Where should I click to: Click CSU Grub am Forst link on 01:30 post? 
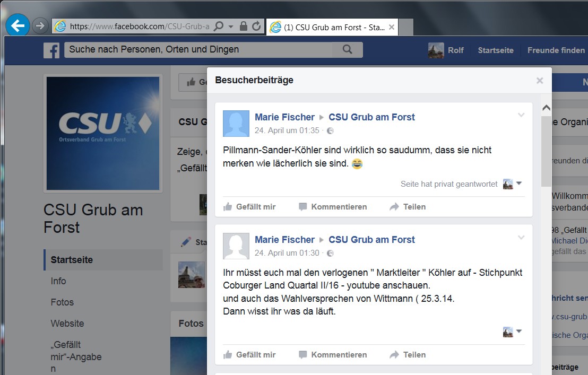(371, 240)
